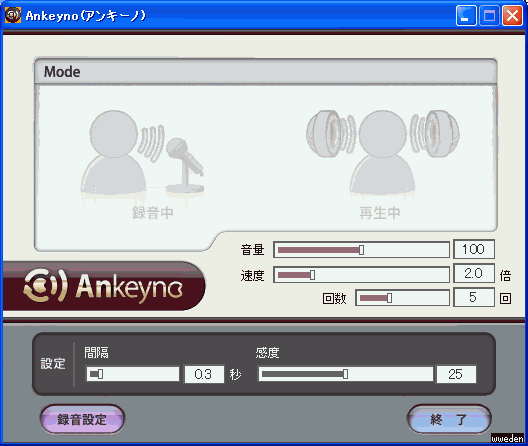Image resolution: width=528 pixels, height=446 pixels.
Task: Click the speed value field showing 2.0
Action: pyautogui.click(x=474, y=273)
